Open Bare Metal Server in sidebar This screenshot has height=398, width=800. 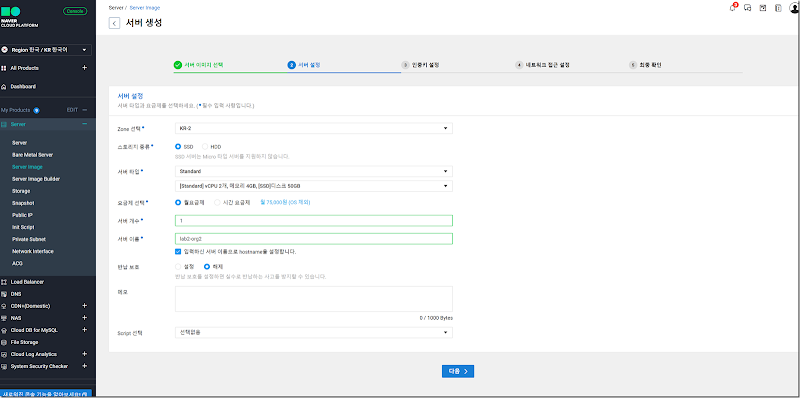click(33, 155)
